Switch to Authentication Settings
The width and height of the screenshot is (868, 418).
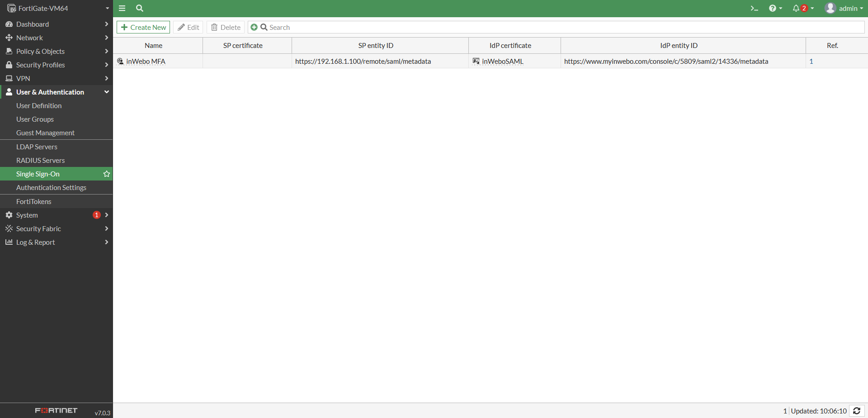(x=51, y=187)
